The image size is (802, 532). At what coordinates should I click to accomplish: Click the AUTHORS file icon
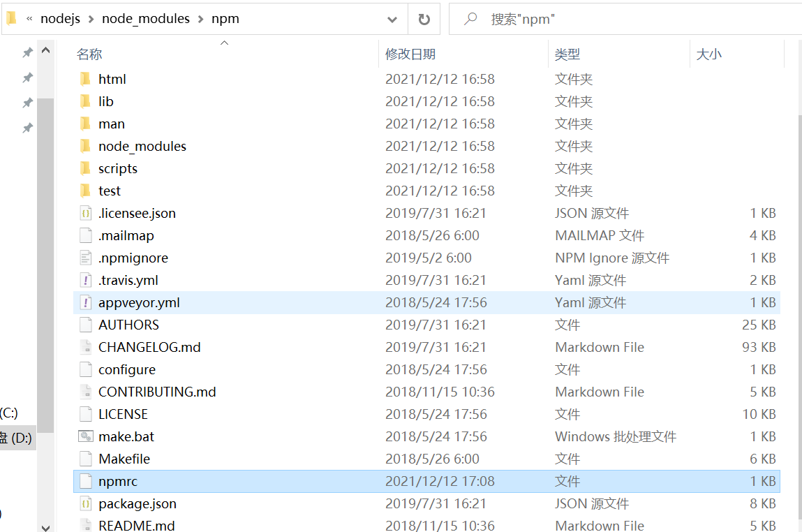[x=85, y=325]
